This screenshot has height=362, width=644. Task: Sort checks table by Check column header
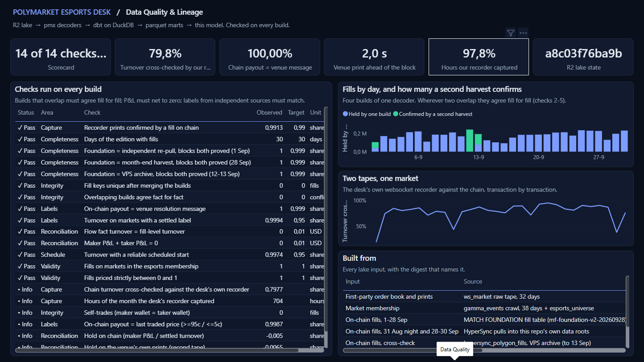92,112
